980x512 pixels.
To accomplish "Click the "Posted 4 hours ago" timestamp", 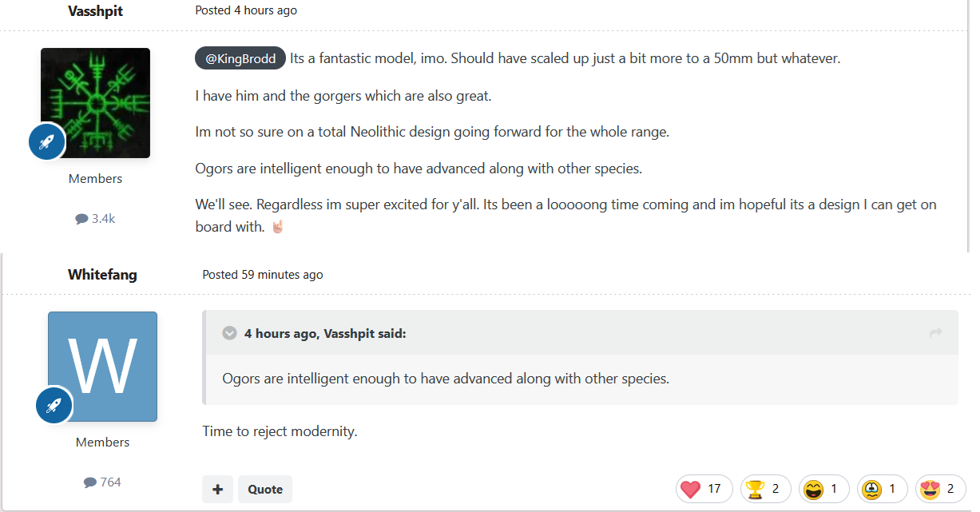I will click(x=246, y=10).
